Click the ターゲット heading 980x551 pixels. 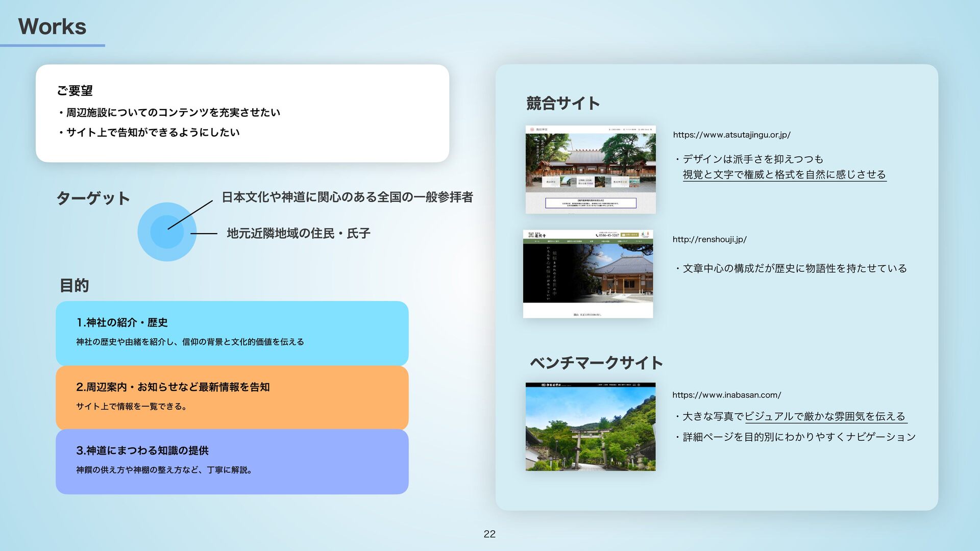pos(93,198)
